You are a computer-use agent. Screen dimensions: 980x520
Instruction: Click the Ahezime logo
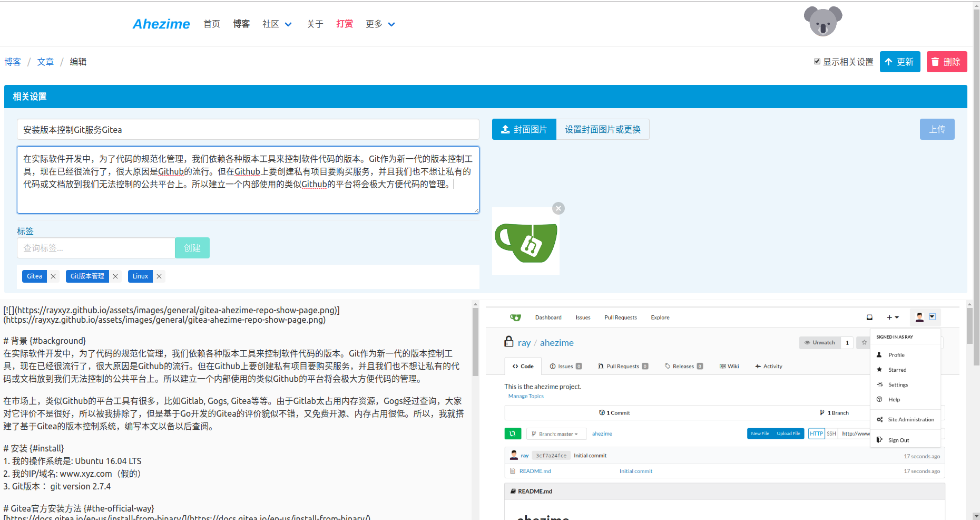click(x=161, y=24)
